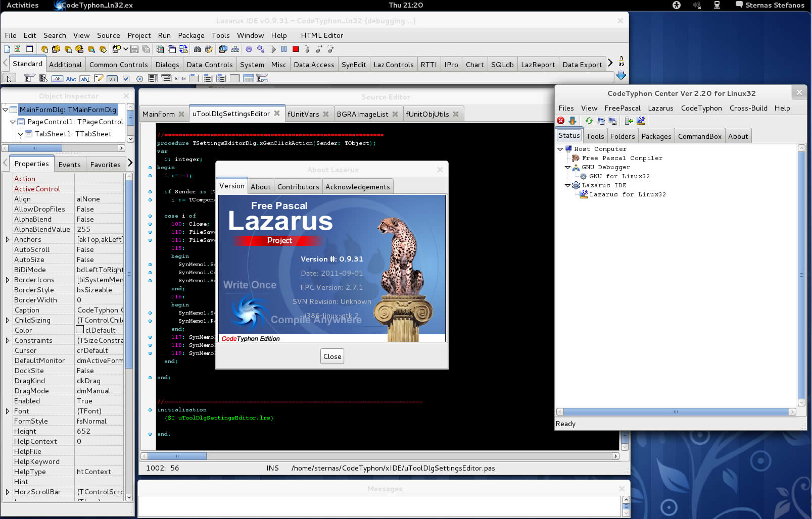The width and height of the screenshot is (812, 519).
Task: Click the red Stop debugging icon
Action: [x=296, y=49]
